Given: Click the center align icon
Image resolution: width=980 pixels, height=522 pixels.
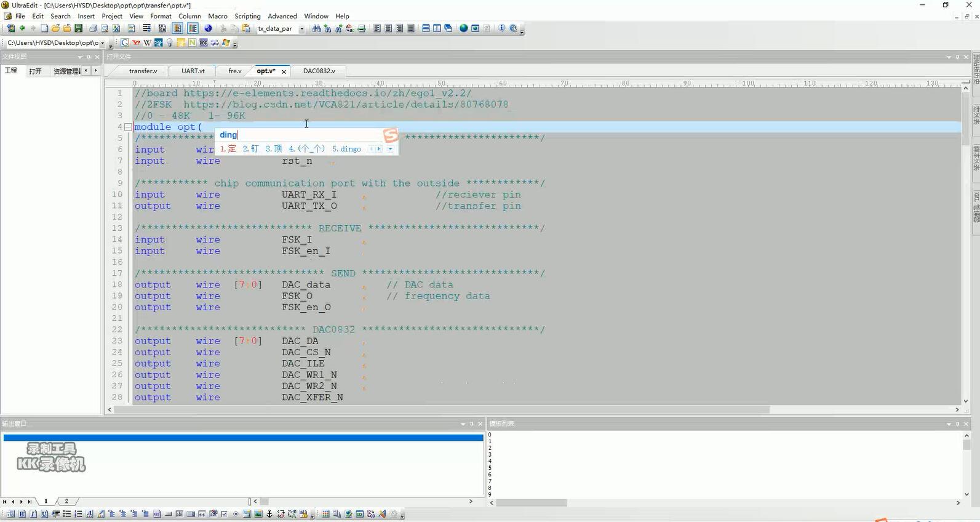Looking at the screenshot, I should pyautogui.click(x=388, y=28).
